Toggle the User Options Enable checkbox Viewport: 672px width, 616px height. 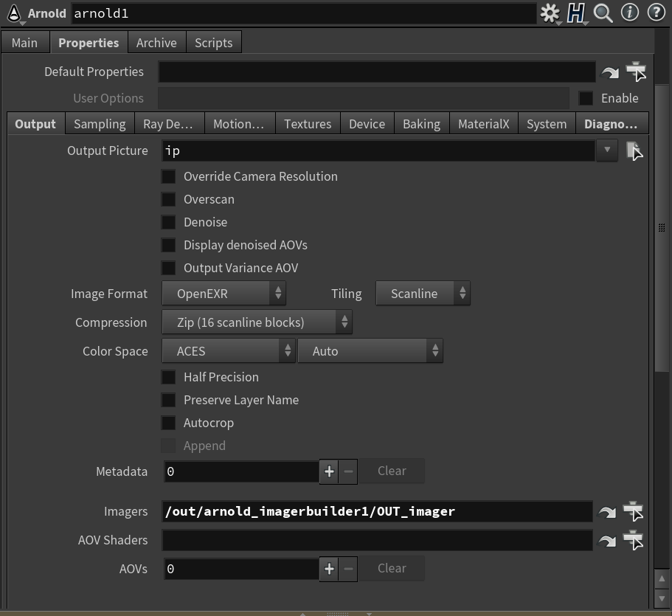[x=586, y=98]
